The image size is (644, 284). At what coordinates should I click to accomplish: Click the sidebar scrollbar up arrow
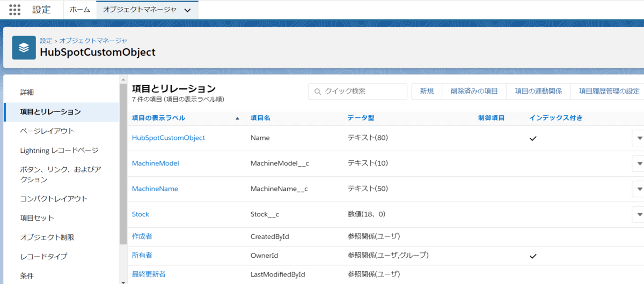click(x=123, y=79)
